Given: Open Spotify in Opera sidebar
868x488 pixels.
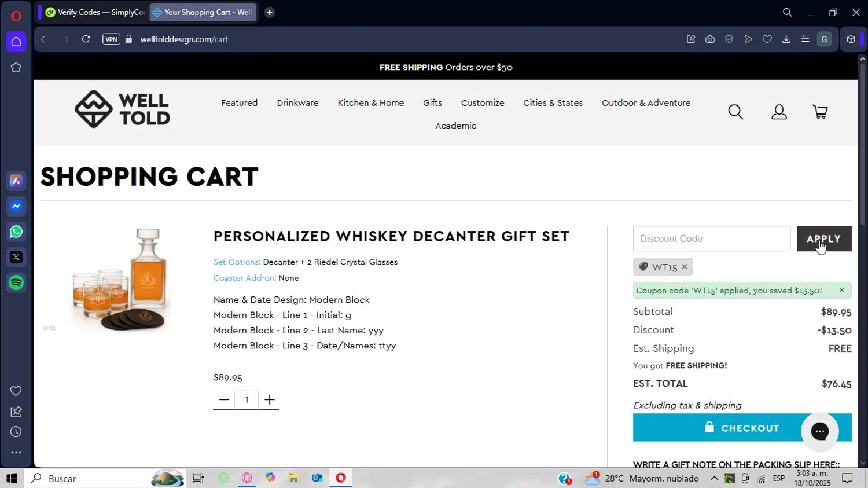Looking at the screenshot, I should (16, 282).
